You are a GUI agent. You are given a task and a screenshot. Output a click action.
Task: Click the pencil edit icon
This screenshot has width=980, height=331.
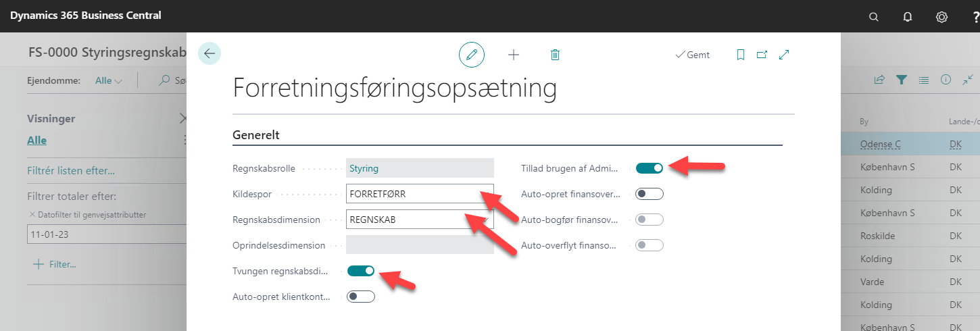[x=472, y=55]
